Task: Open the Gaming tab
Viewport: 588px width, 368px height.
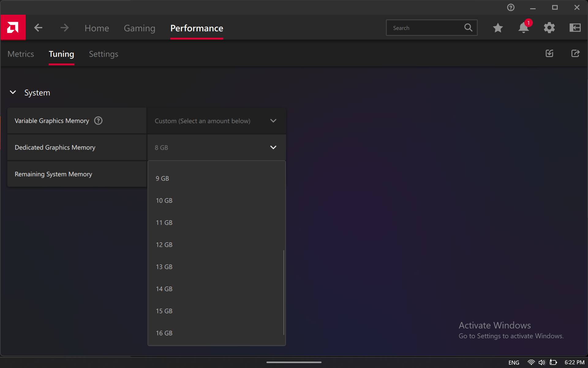Action: [139, 28]
